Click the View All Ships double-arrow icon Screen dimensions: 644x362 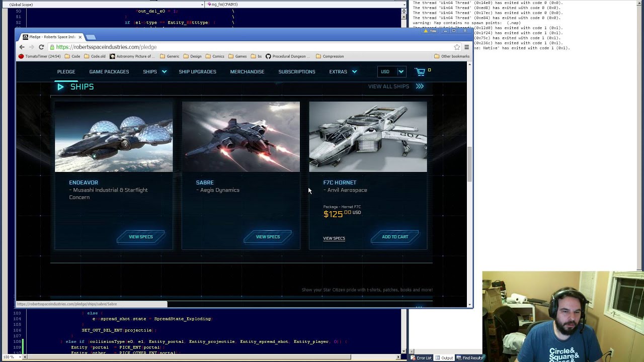click(420, 86)
